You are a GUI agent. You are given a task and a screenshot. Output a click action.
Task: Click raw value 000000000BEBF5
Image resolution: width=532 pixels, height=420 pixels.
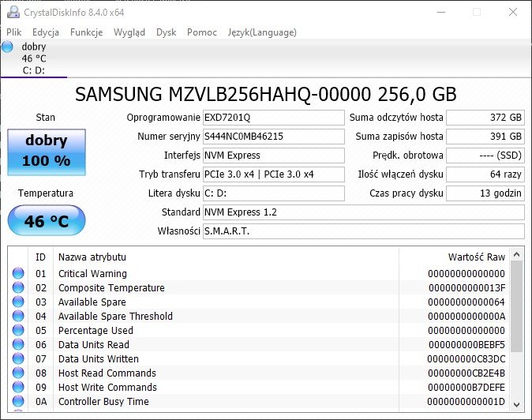click(466, 345)
